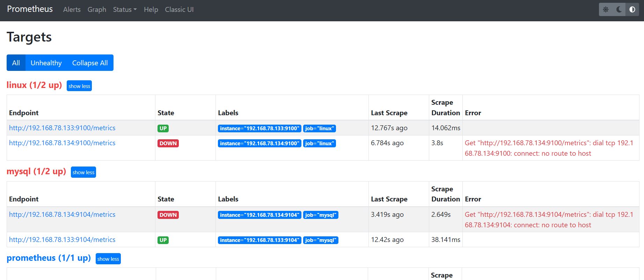Switch to Classic UI
The image size is (644, 280).
[x=179, y=9]
